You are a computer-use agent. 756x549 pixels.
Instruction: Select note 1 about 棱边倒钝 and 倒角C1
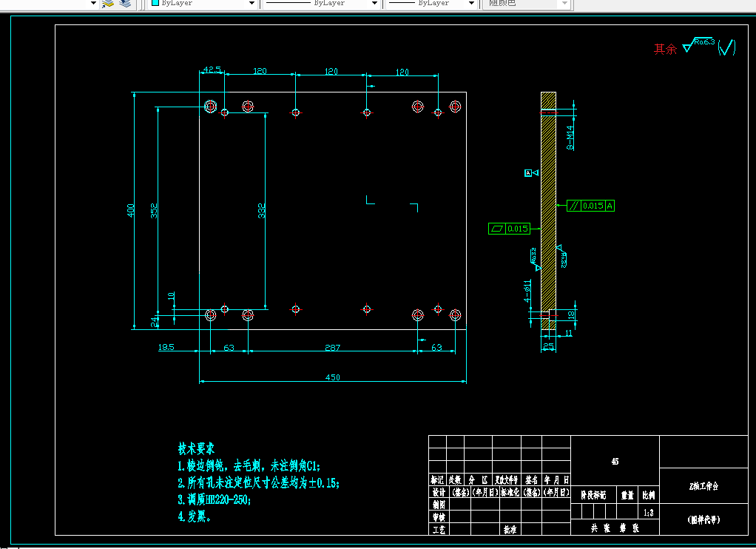(x=249, y=465)
